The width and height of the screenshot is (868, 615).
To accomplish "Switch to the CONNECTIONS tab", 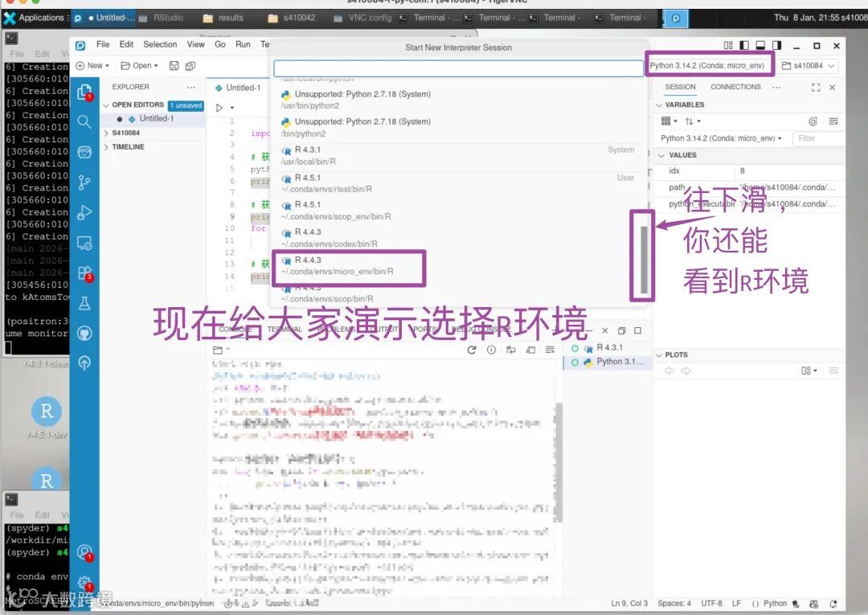I will [x=735, y=87].
